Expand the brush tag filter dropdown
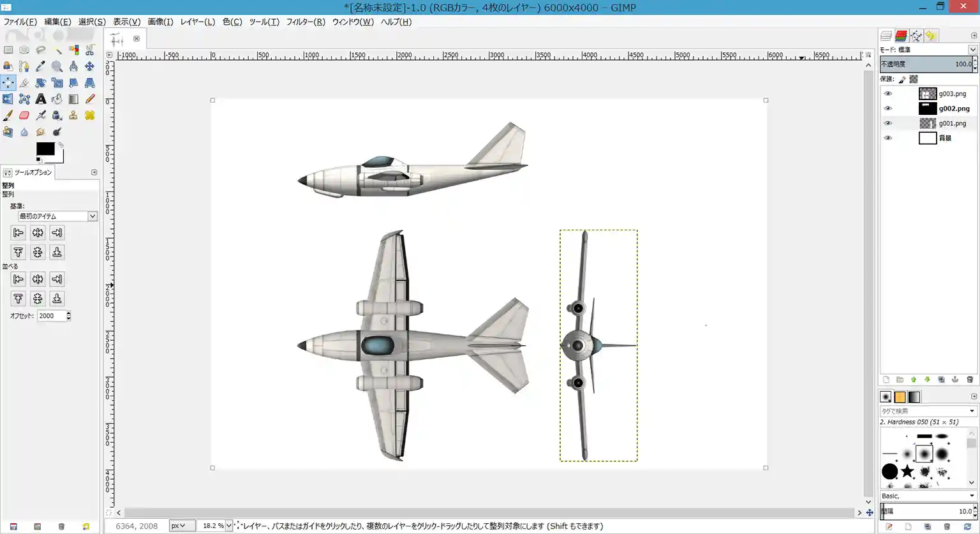This screenshot has width=980, height=534. click(x=972, y=411)
